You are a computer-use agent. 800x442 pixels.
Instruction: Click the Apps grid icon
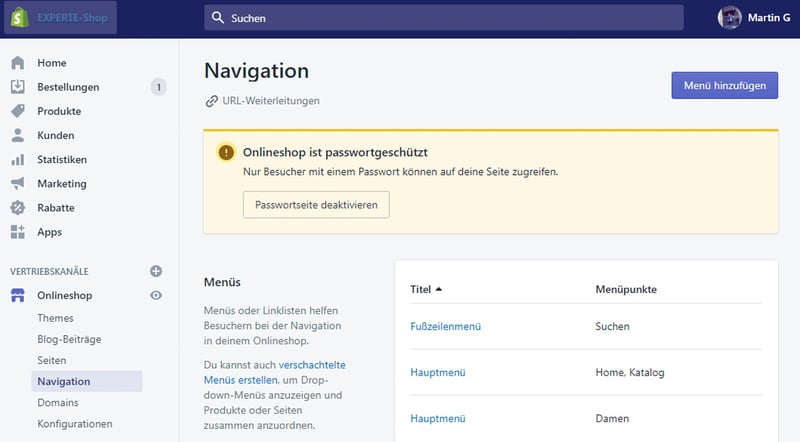tap(18, 232)
